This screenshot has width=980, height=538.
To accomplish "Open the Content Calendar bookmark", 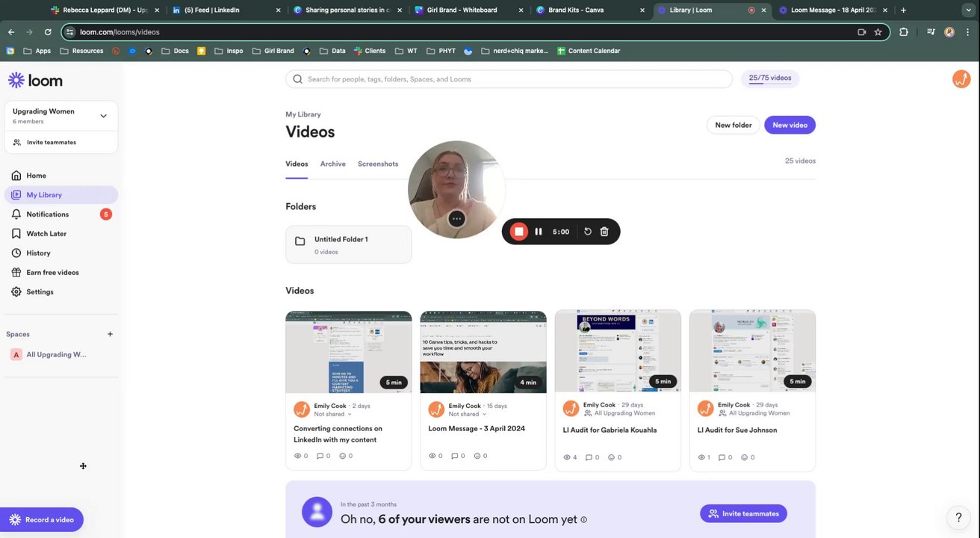I will pos(589,51).
